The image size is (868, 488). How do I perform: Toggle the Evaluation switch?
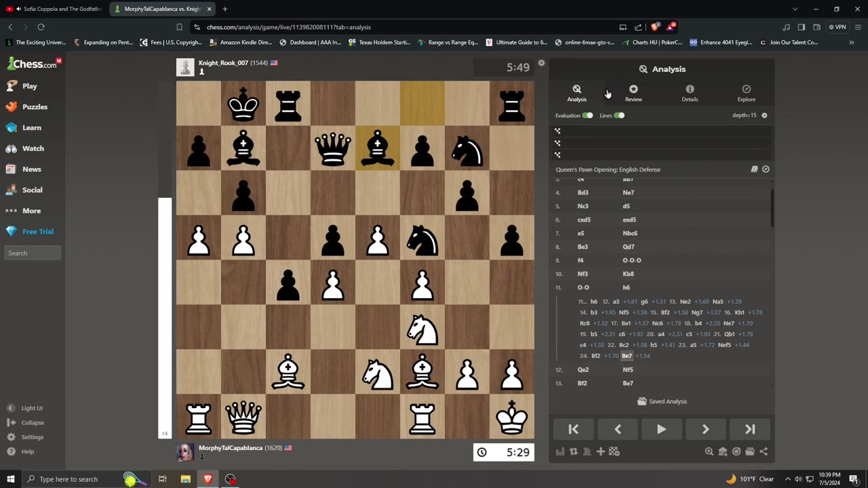587,115
